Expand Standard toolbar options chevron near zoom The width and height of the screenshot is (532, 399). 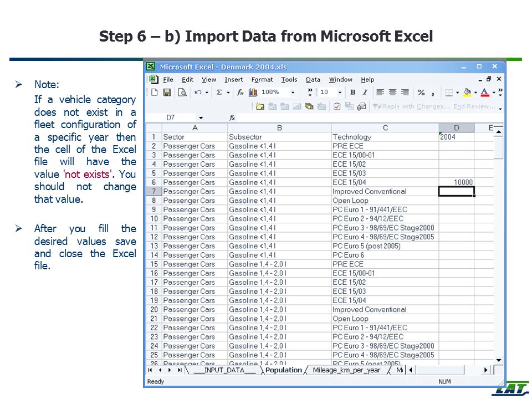tap(310, 93)
